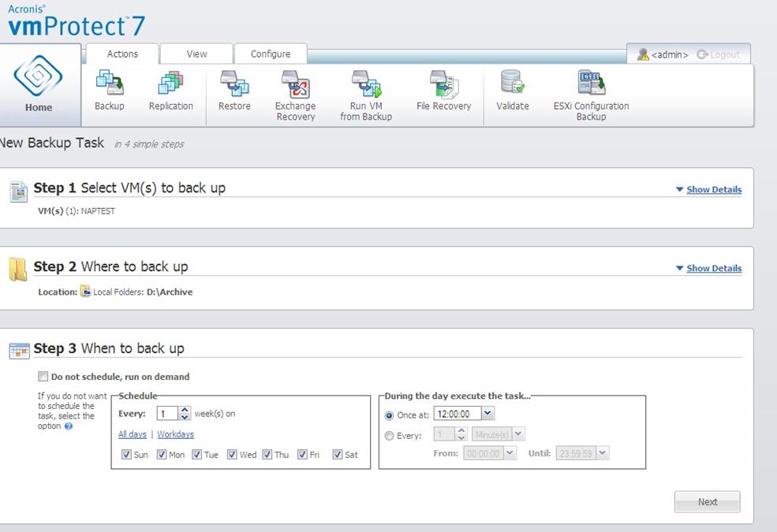
Task: Click the From 00:00:00 field
Action: pos(484,453)
